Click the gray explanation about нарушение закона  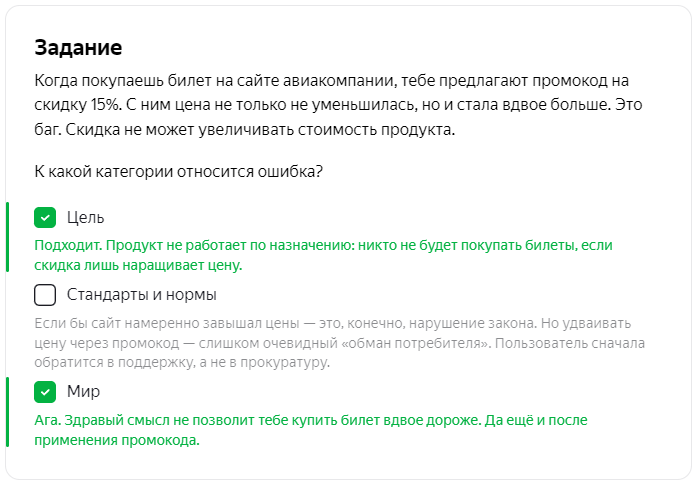tap(340, 342)
